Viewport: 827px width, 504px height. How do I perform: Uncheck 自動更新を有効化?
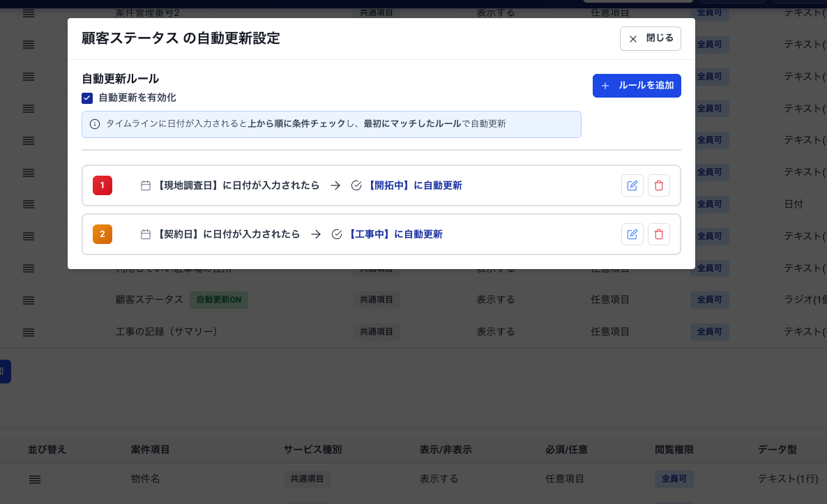[x=87, y=98]
